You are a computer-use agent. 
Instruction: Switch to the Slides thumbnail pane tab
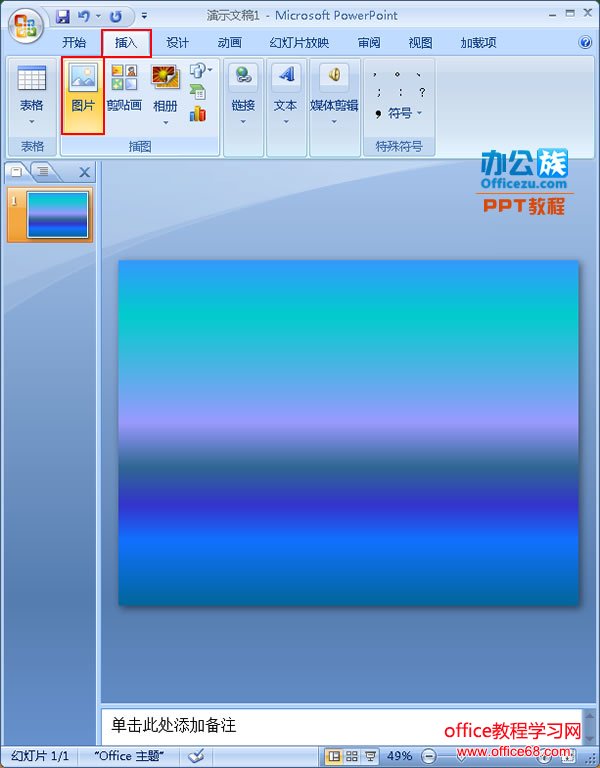tap(17, 171)
